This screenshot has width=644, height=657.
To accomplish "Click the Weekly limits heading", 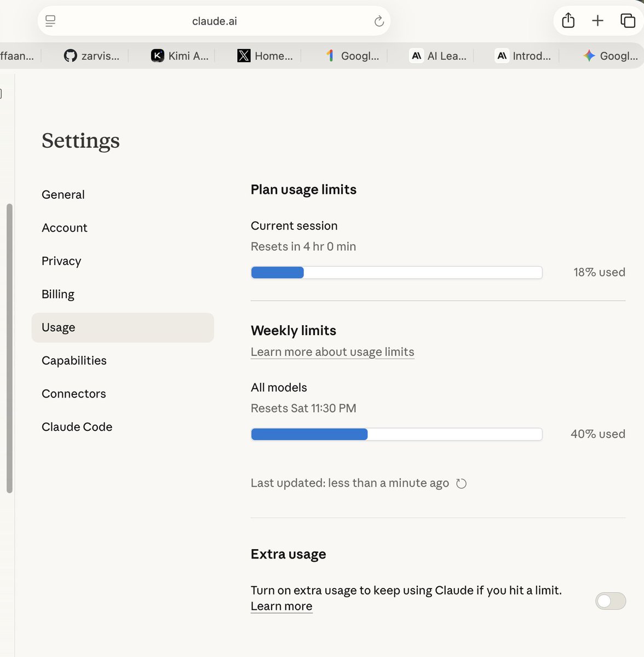I will coord(294,331).
